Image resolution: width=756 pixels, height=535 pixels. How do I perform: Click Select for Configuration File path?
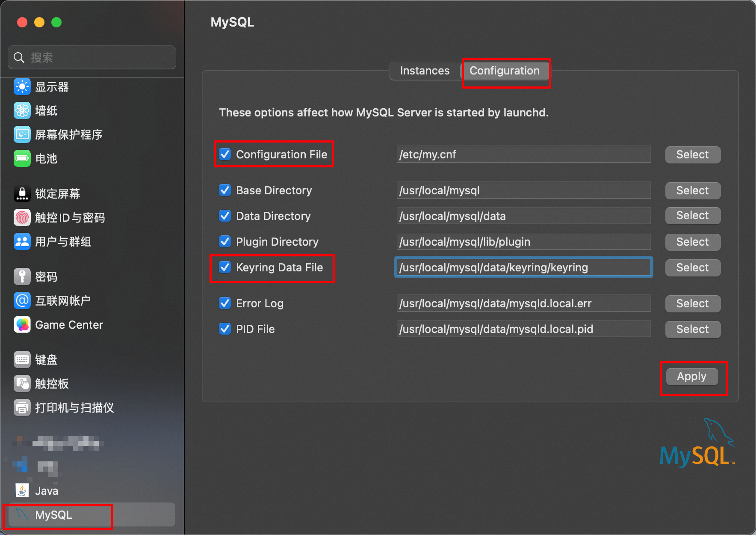point(693,155)
